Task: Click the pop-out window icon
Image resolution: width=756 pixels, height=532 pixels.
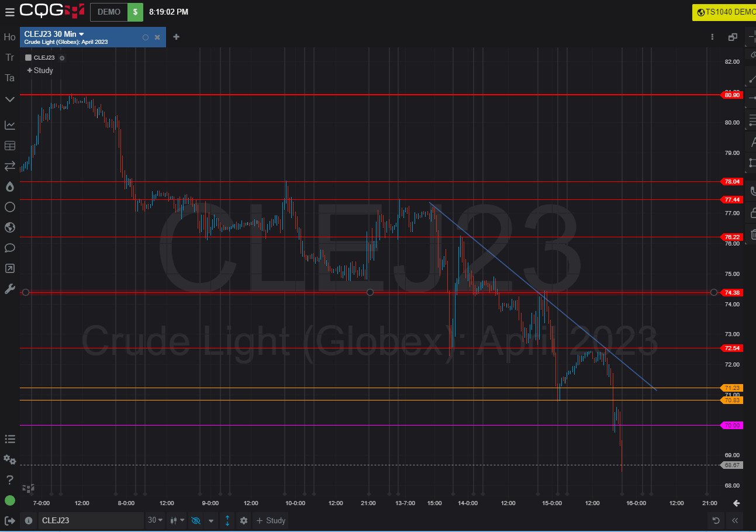Action: (733, 37)
